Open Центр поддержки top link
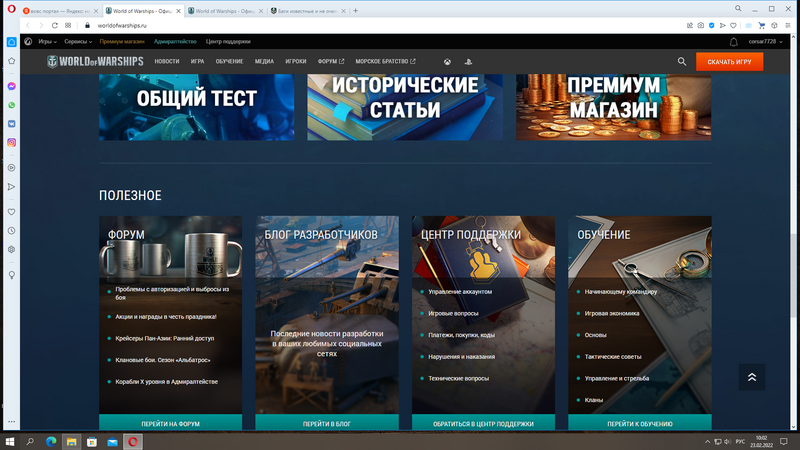This screenshot has width=800, height=450. pyautogui.click(x=228, y=41)
